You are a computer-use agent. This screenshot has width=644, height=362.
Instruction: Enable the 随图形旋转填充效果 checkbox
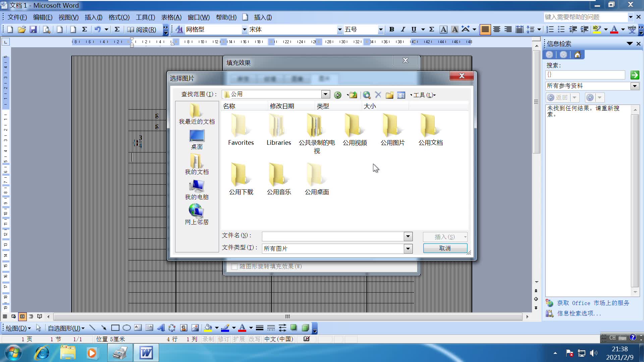(x=234, y=266)
